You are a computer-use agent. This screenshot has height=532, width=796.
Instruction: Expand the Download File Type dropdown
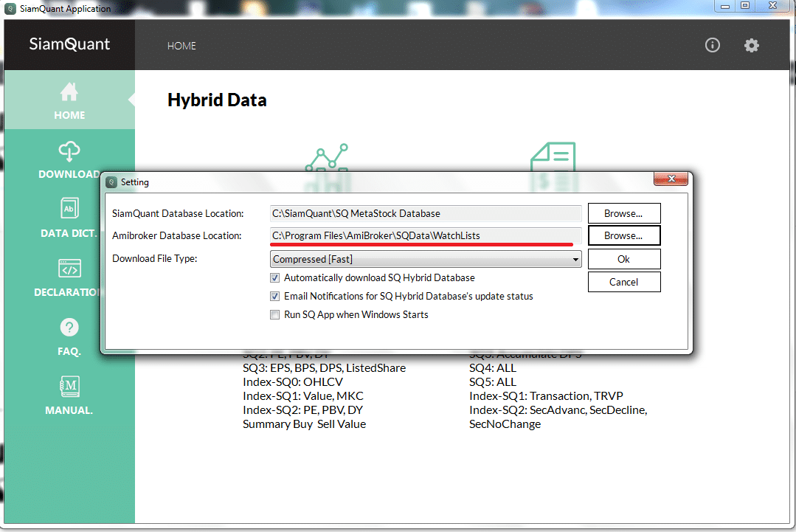click(575, 260)
